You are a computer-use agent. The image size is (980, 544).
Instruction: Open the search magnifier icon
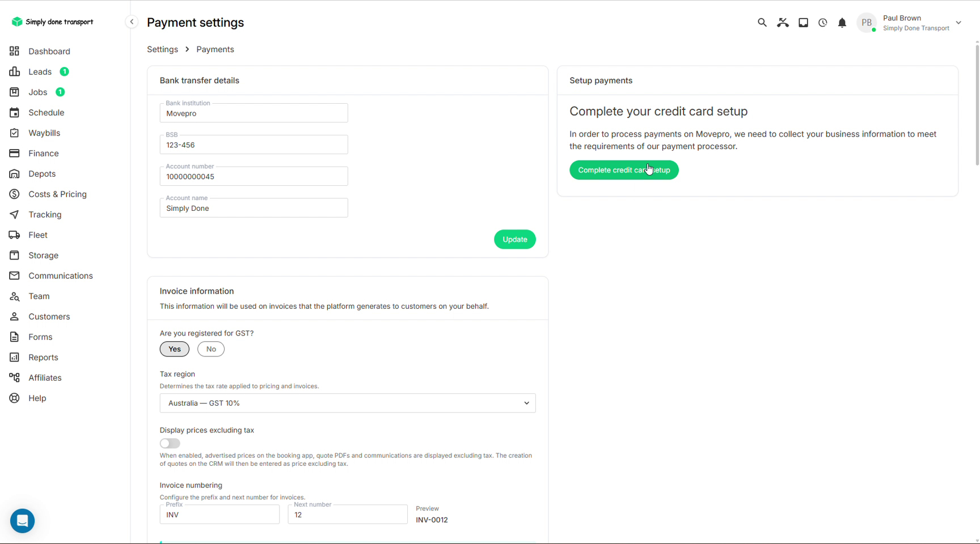pos(762,23)
